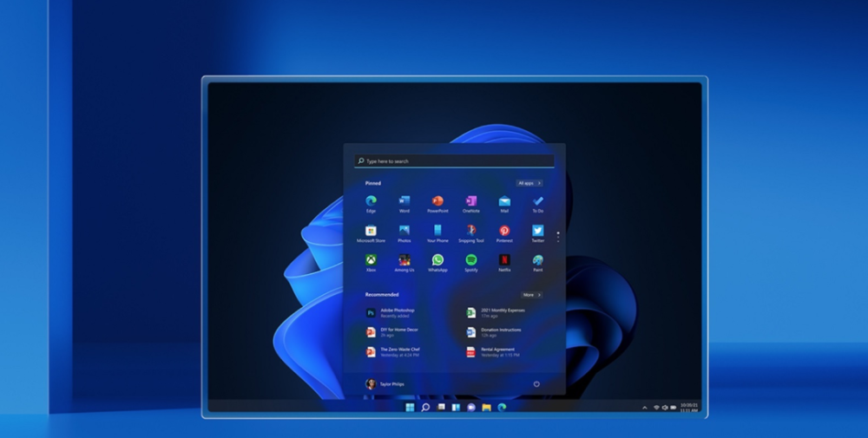Open the Twitter app
868x438 pixels.
click(x=537, y=233)
